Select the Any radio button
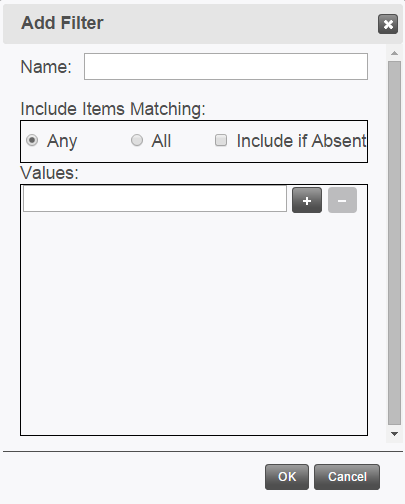Image resolution: width=405 pixels, height=504 pixels. click(x=32, y=140)
